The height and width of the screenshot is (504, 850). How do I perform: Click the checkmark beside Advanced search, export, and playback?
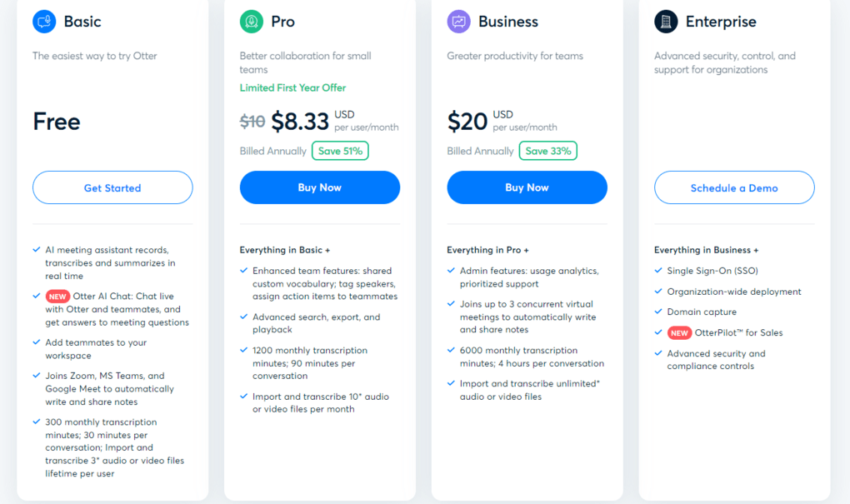click(244, 317)
